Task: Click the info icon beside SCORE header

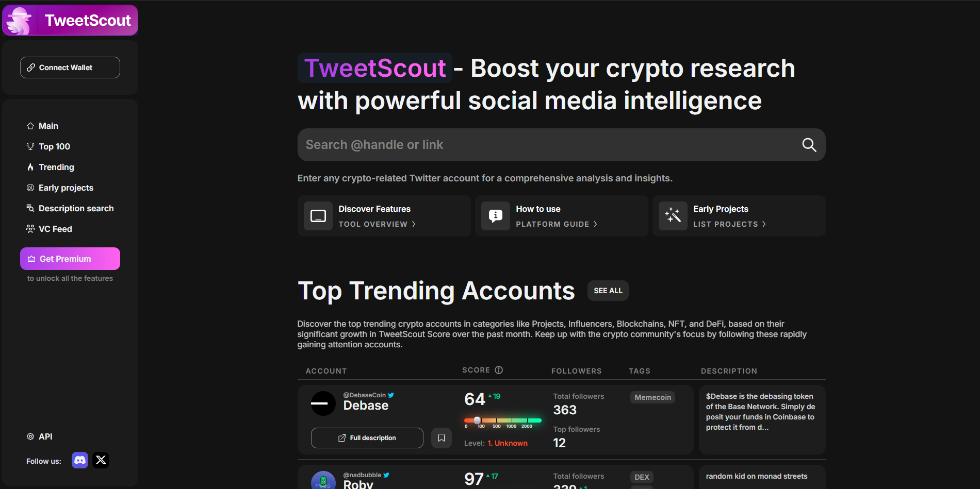Action: [498, 369]
